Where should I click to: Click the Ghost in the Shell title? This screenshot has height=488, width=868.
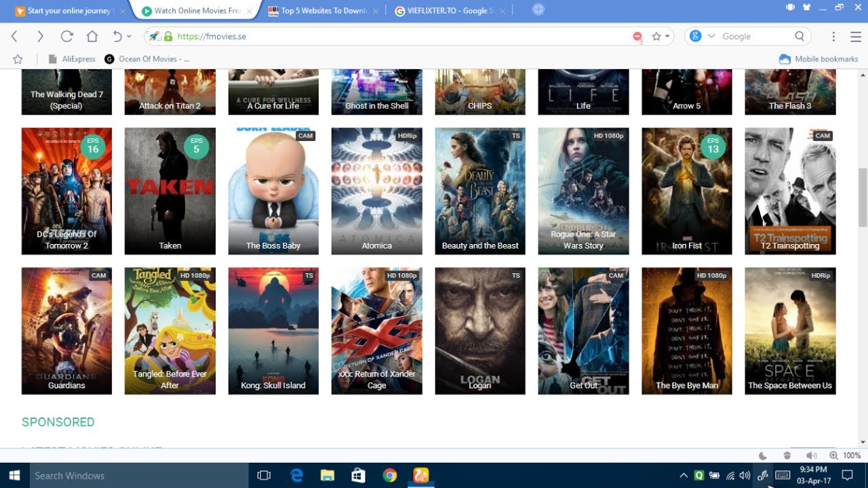tap(377, 106)
